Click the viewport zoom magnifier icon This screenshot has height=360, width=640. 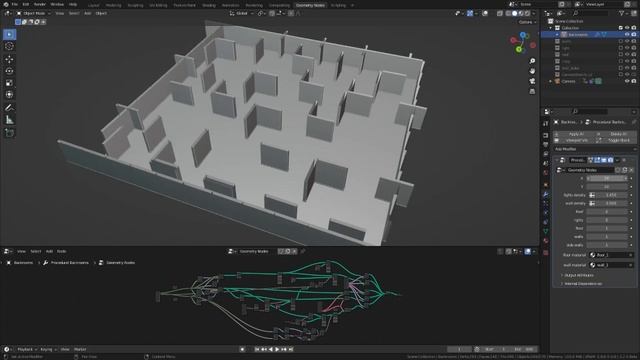point(532,61)
